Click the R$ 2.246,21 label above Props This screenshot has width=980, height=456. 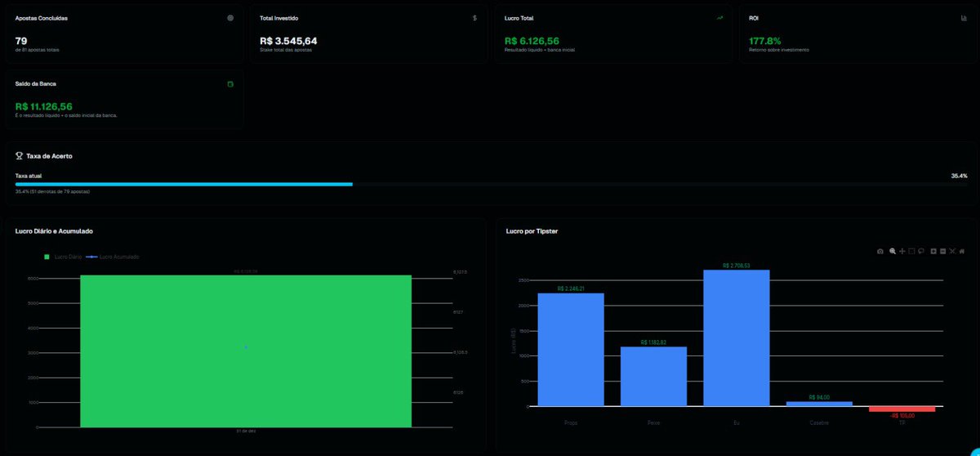571,288
